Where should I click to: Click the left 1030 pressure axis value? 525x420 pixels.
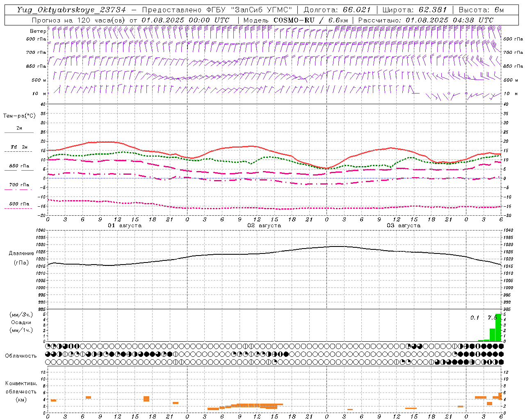coord(41,244)
